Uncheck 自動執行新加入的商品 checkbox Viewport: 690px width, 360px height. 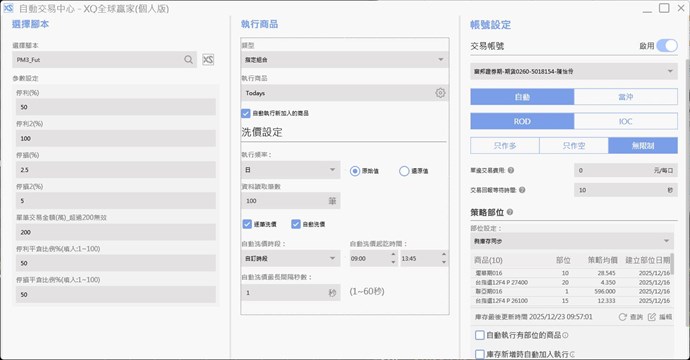pos(246,113)
